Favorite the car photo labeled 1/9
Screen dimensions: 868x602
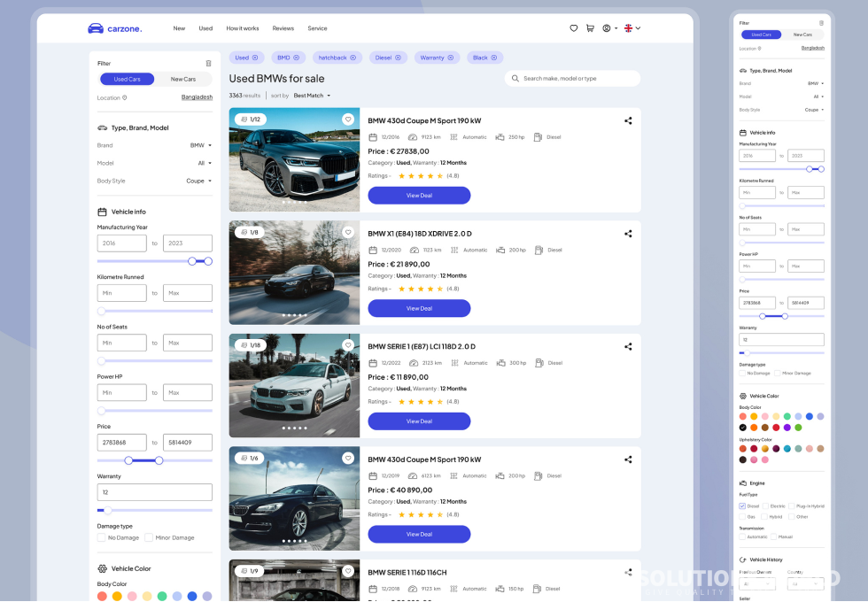pyautogui.click(x=347, y=570)
